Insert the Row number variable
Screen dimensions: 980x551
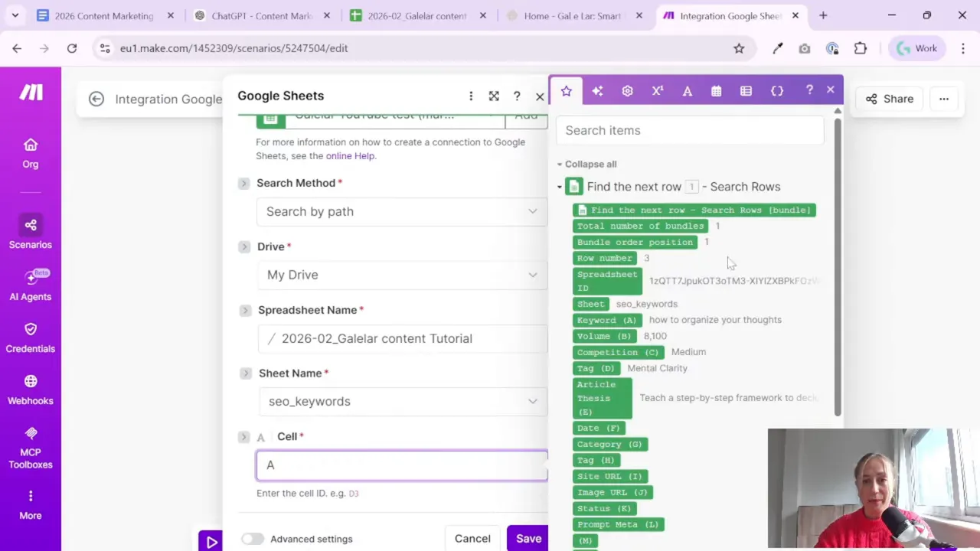coord(605,258)
